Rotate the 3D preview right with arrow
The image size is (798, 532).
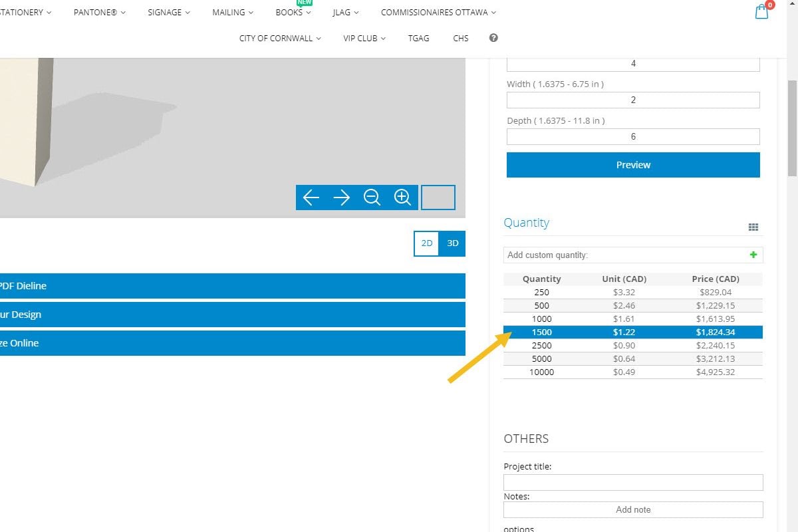(341, 198)
